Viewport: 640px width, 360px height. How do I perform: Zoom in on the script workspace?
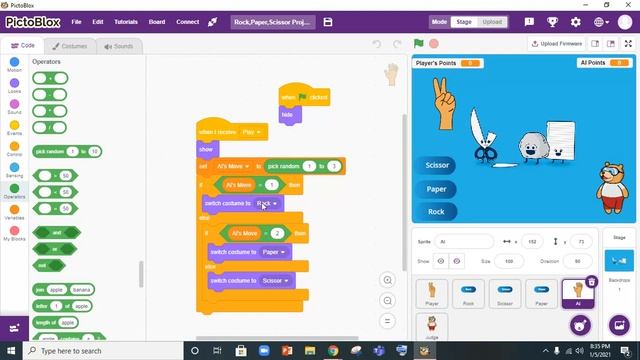[x=387, y=280]
